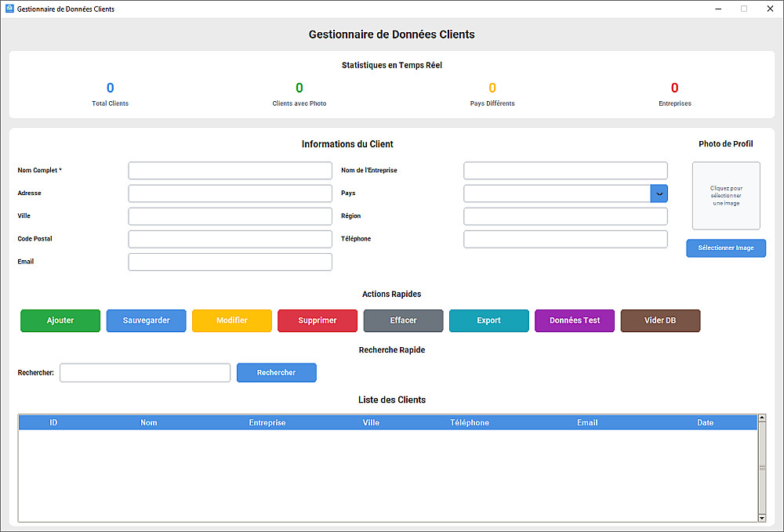Click Sélectionner Image button

726,248
